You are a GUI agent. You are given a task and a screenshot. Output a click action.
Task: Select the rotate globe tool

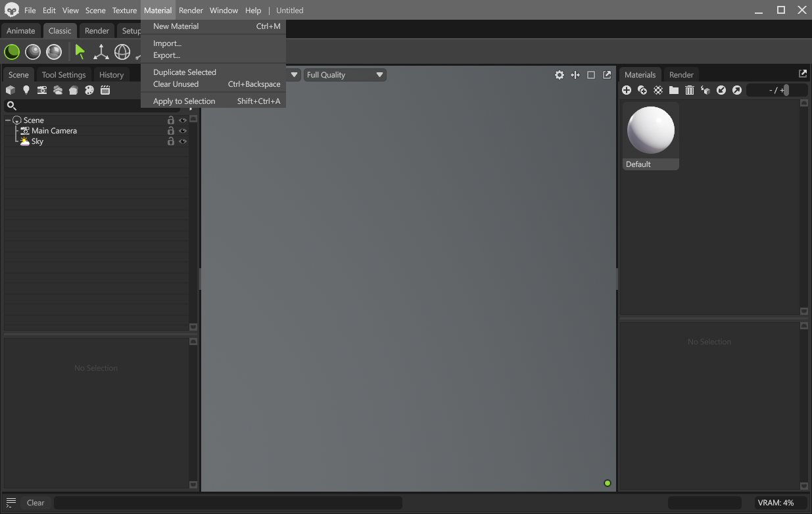click(x=122, y=51)
